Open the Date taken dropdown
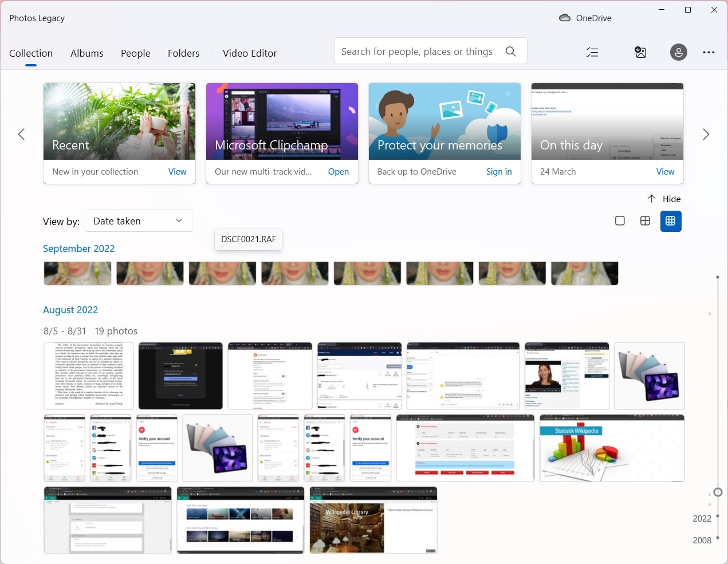Screen dimensions: 728x564 pos(139,221)
